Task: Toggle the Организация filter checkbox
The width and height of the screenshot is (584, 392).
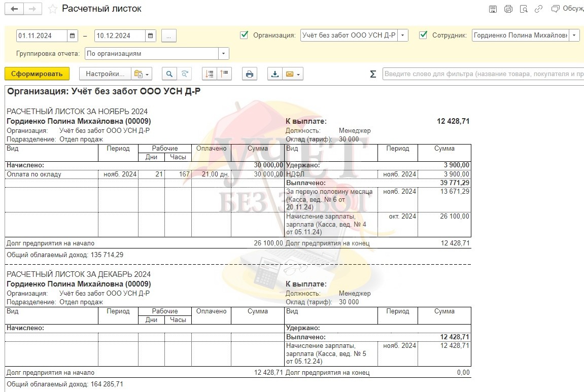Action: click(245, 35)
